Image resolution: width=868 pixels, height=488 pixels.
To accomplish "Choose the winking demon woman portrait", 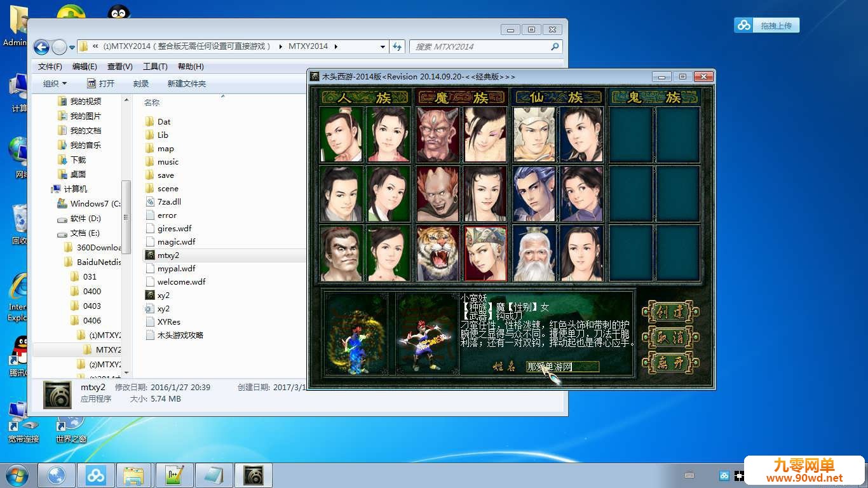I will coord(485,135).
